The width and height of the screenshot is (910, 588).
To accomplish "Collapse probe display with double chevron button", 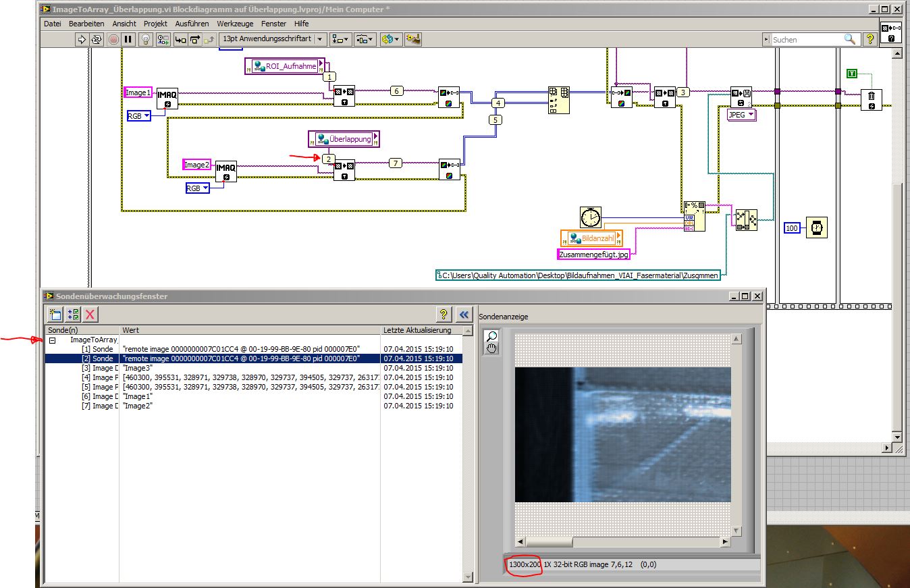I will tap(463, 313).
